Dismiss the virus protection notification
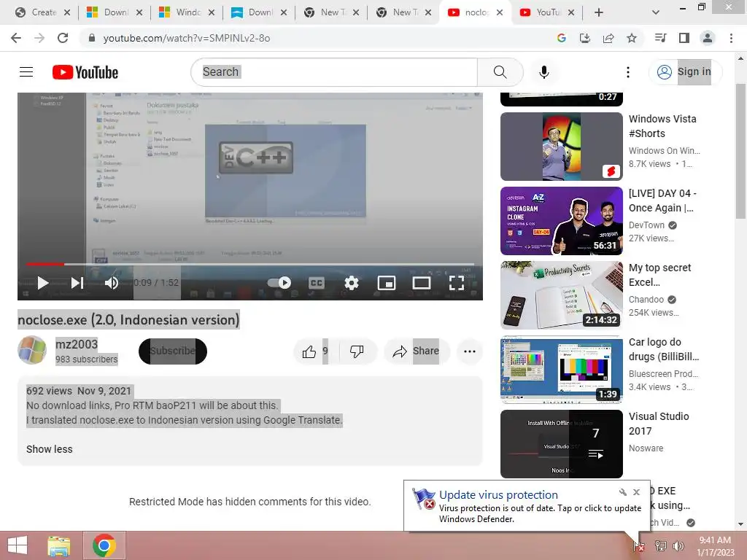Viewport: 747px width, 560px height. pos(636,492)
